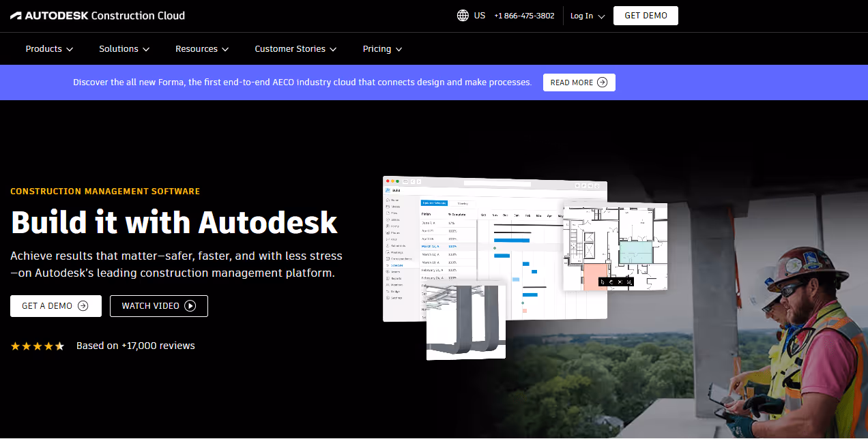Viewport: 868px width, 439px height.
Task: Expand the Customer Stories menu
Action: pyautogui.click(x=295, y=49)
